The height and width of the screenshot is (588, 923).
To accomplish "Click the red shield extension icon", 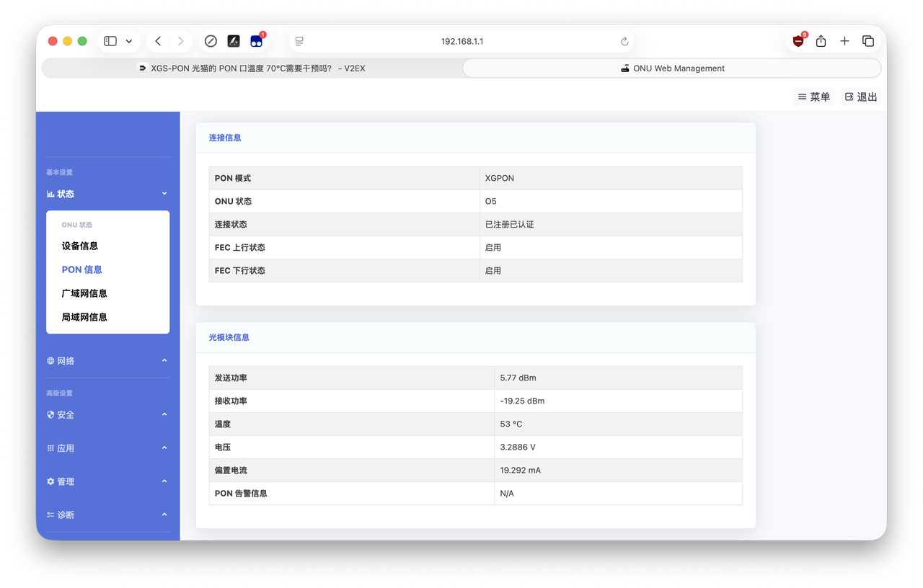I will click(798, 41).
